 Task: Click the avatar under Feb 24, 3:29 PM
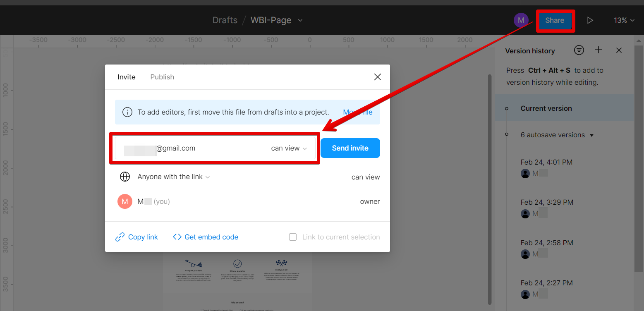coord(525,214)
